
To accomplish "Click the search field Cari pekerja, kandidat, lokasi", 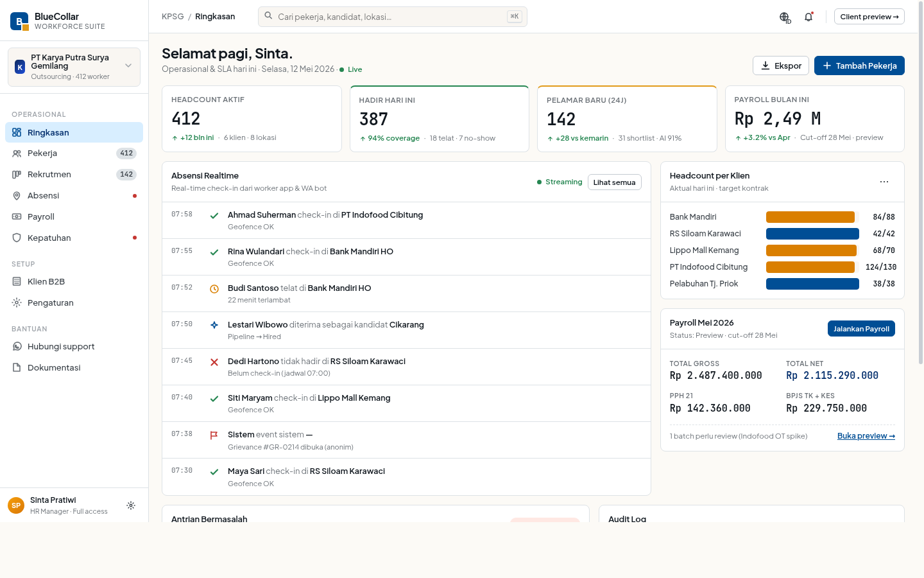I will click(393, 17).
